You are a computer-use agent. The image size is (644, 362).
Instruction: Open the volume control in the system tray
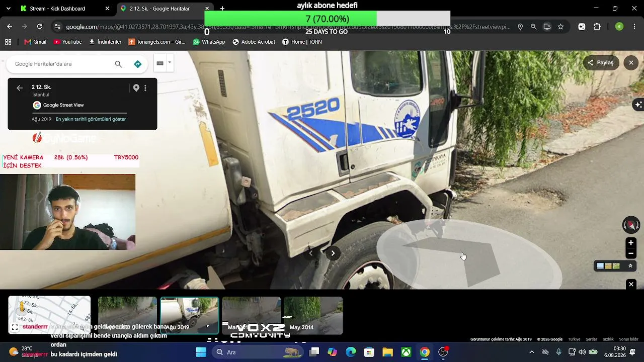tap(582, 352)
